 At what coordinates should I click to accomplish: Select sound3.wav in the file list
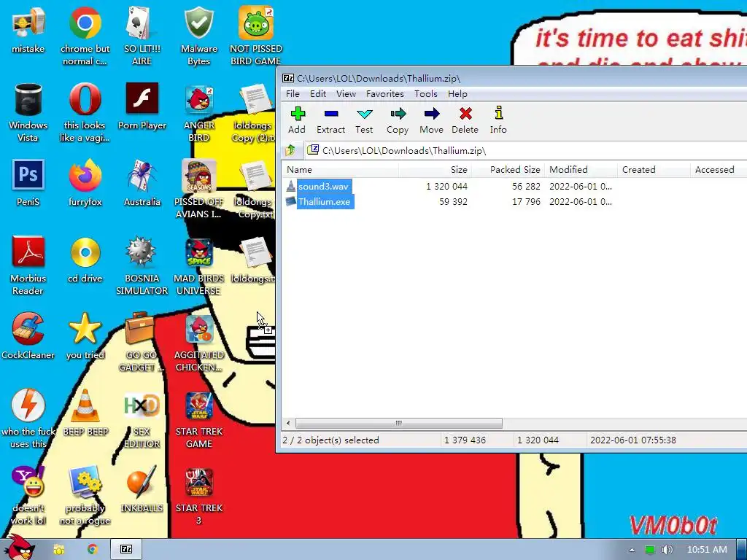coord(323,186)
